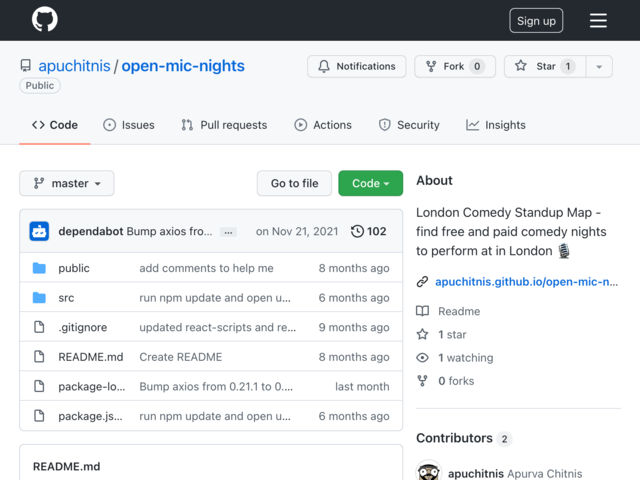This screenshot has height=480, width=640.
Task: Switch to the Issues tab
Action: click(129, 125)
